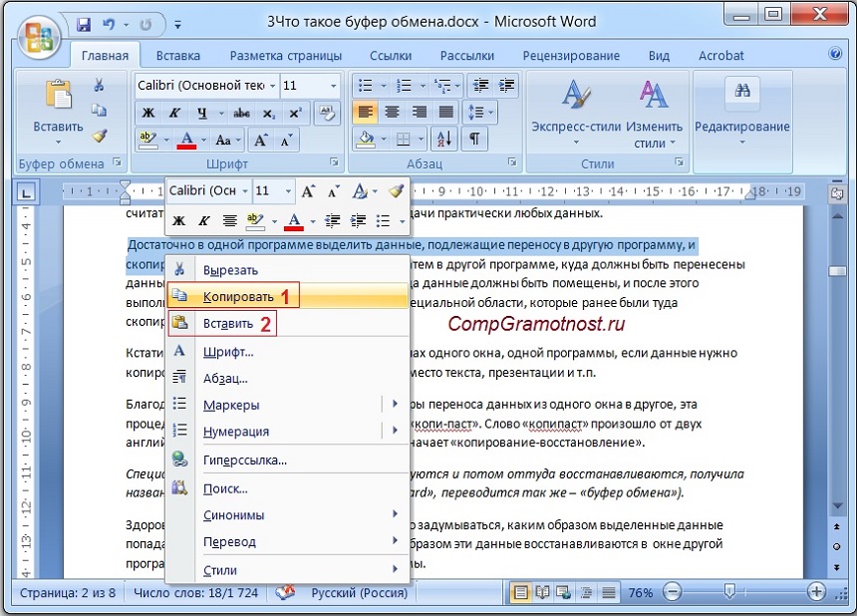Click the Quick Styles icon
857x616 pixels.
(576, 95)
